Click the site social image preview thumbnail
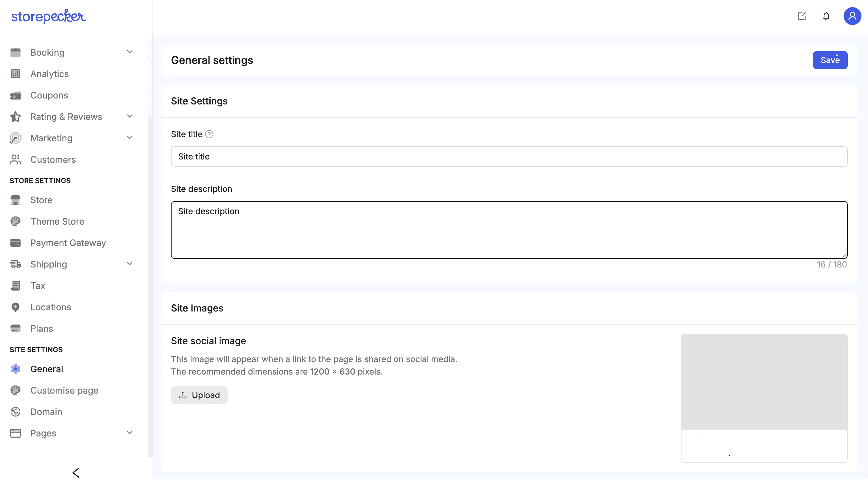Image resolution: width=868 pixels, height=479 pixels. tap(764, 382)
